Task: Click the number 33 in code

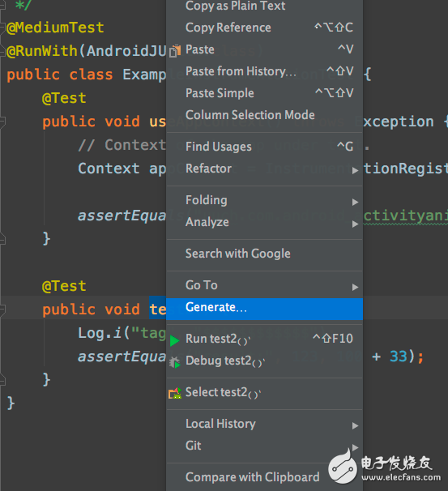Action: pos(399,357)
